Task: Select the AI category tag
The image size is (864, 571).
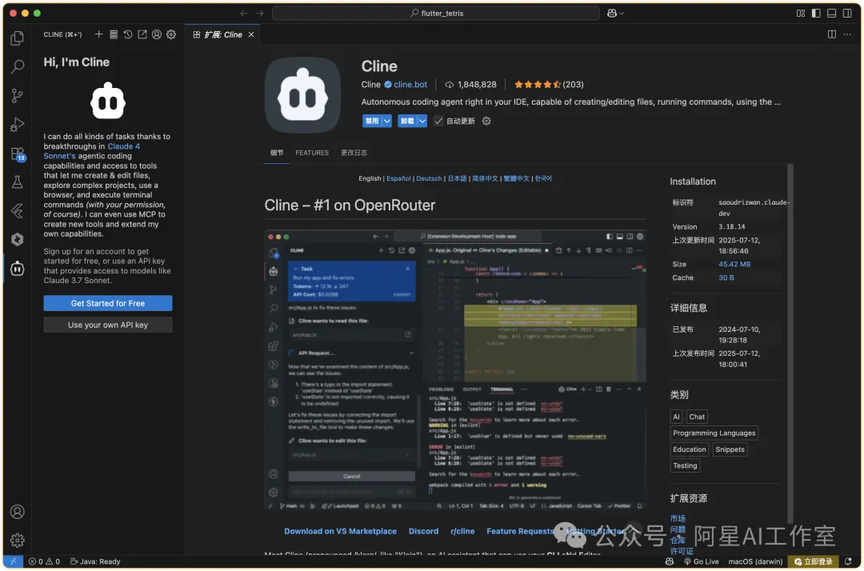Action: point(676,417)
